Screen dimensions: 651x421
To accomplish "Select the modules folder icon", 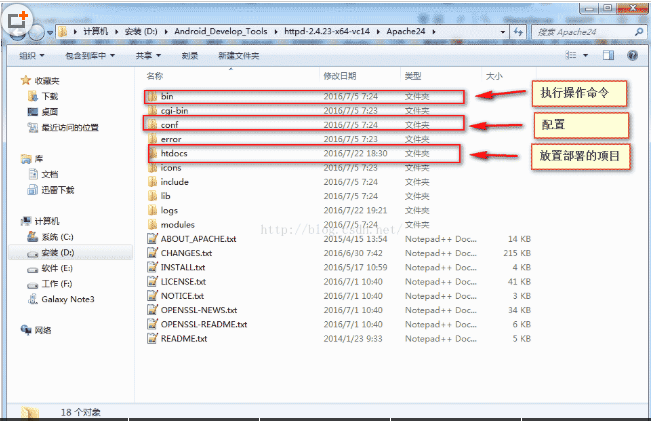I will (x=152, y=225).
